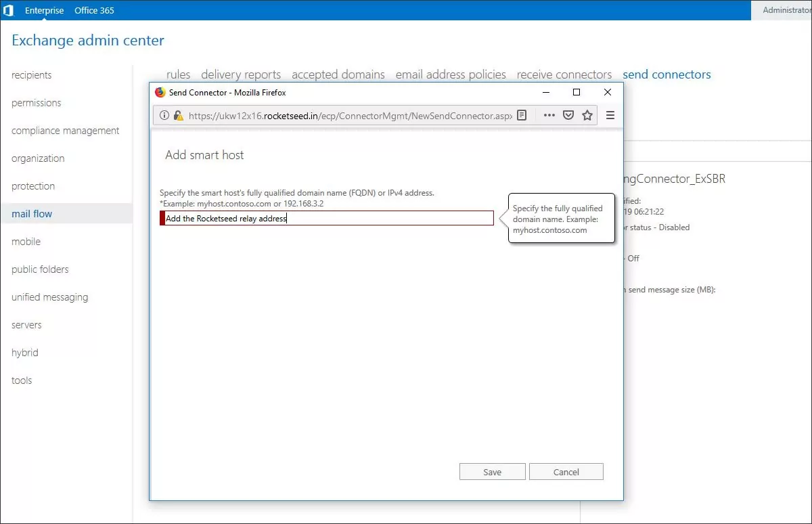Click the Save to Pocket icon
Image resolution: width=812 pixels, height=524 pixels.
(568, 116)
